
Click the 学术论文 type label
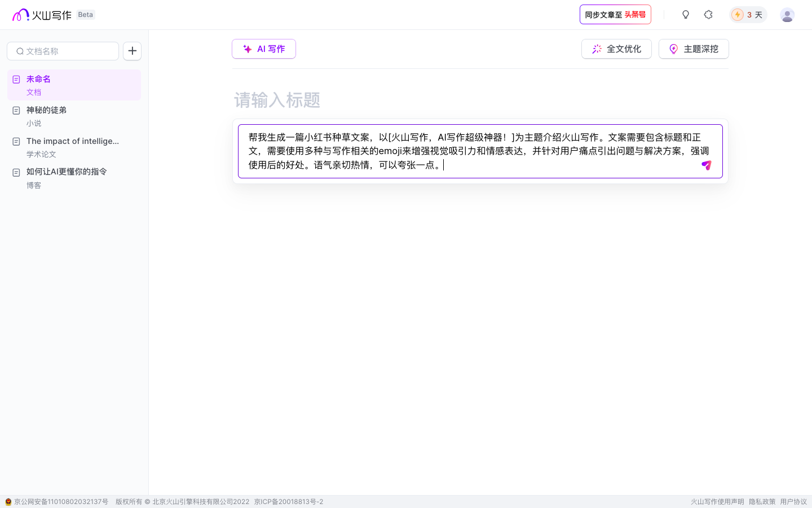[41, 155]
